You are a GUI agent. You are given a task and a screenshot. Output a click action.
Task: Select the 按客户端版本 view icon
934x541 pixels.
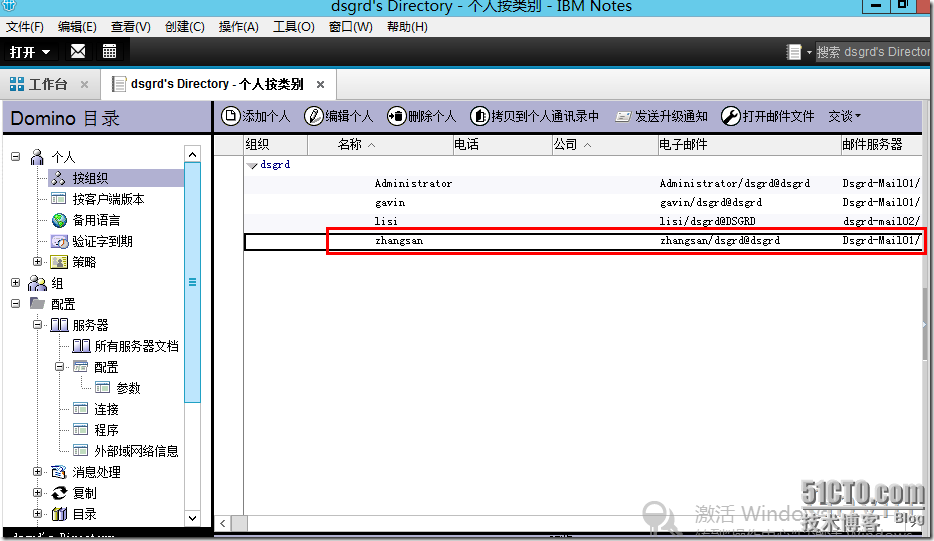[58, 198]
